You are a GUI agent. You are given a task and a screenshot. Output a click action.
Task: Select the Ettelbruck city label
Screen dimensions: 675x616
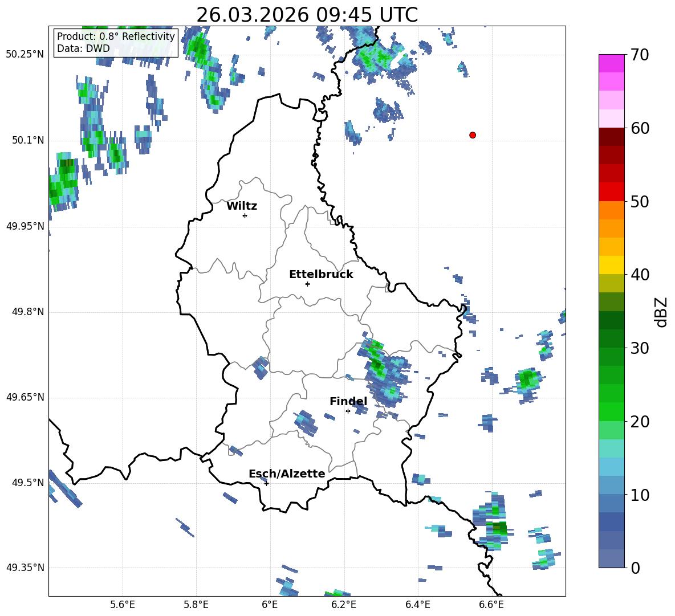coord(321,275)
